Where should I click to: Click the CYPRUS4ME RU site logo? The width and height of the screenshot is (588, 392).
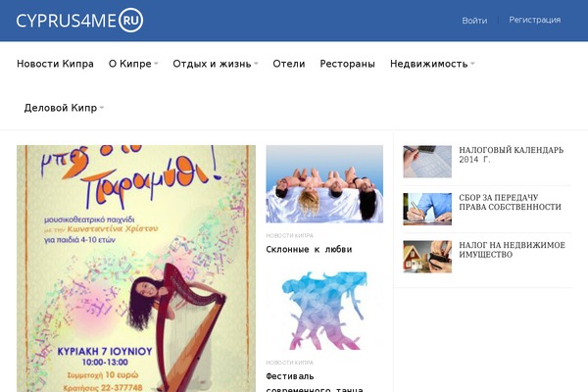(x=79, y=21)
